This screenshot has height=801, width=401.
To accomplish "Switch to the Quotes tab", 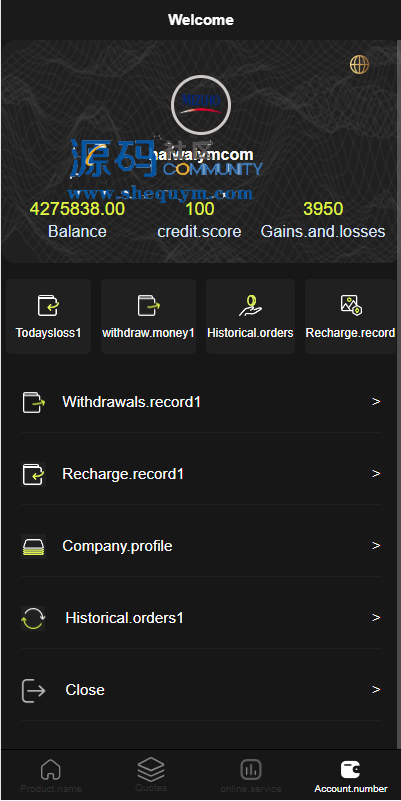I will 151,775.
